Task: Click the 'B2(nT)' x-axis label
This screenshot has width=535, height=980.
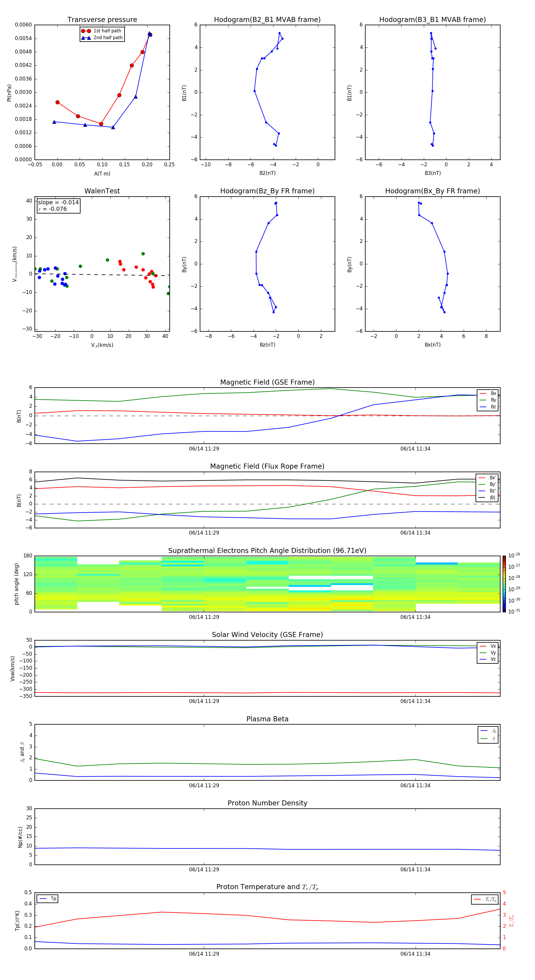Action: (267, 173)
